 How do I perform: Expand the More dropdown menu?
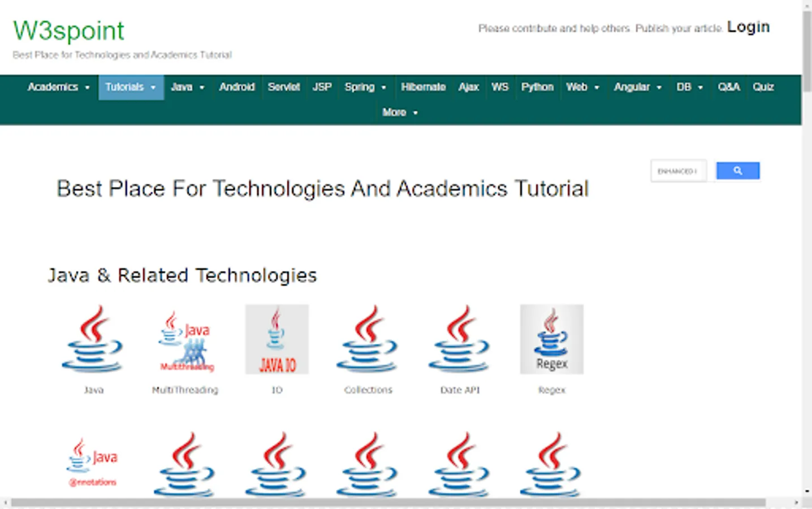pyautogui.click(x=400, y=113)
